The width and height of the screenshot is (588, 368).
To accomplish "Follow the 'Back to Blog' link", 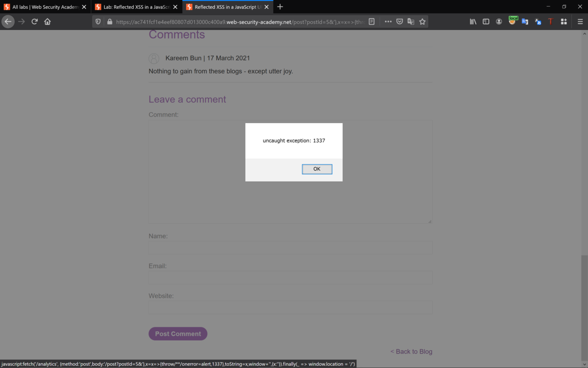I will (x=411, y=351).
